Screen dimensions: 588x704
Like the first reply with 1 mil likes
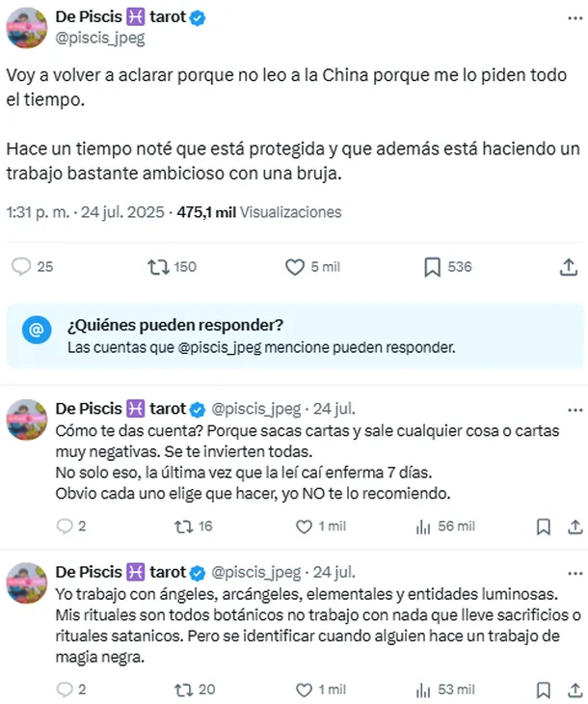pos(304,527)
